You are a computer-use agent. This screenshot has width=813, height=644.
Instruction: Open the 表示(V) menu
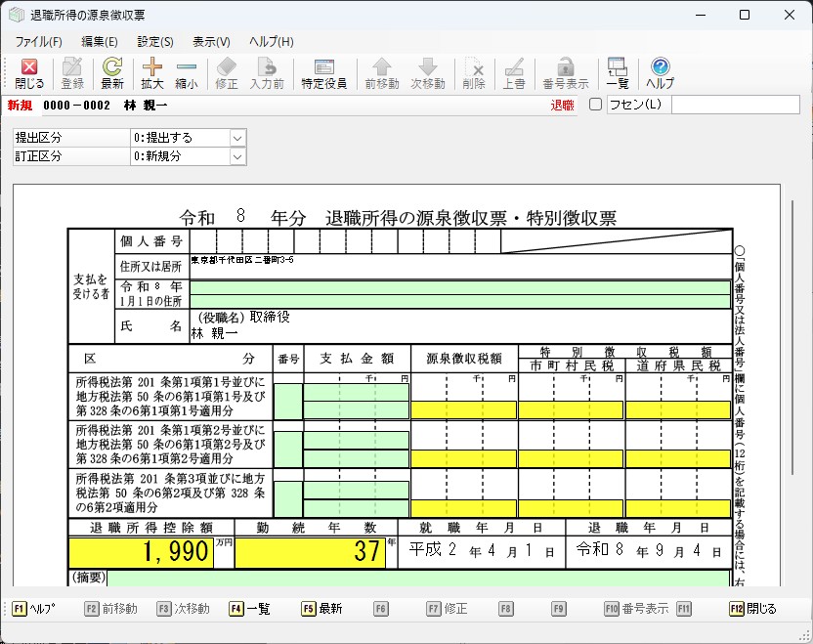click(211, 41)
